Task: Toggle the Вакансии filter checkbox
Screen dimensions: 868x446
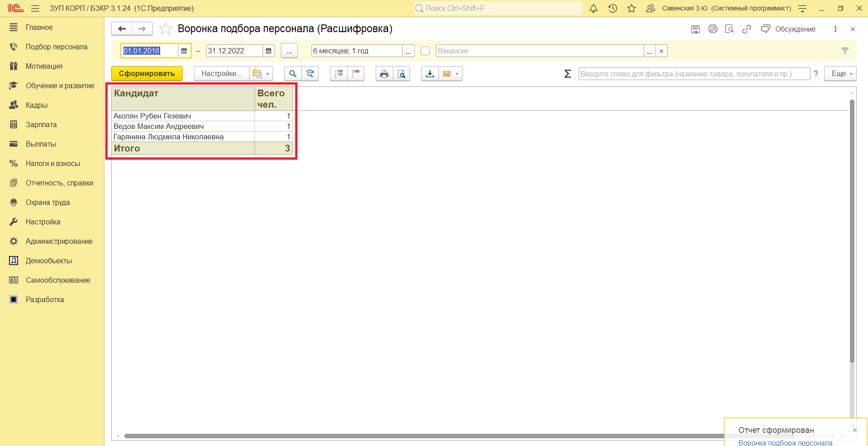Action: coord(425,51)
